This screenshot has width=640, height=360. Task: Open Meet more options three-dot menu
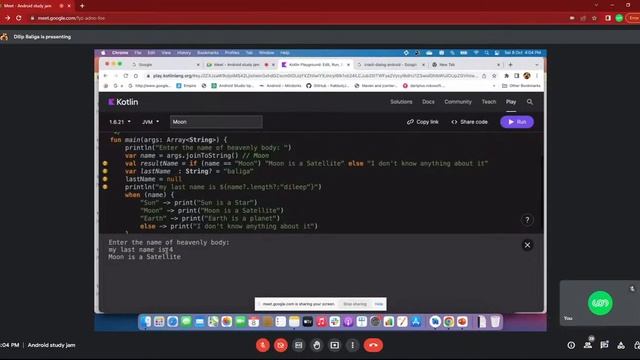click(x=353, y=345)
